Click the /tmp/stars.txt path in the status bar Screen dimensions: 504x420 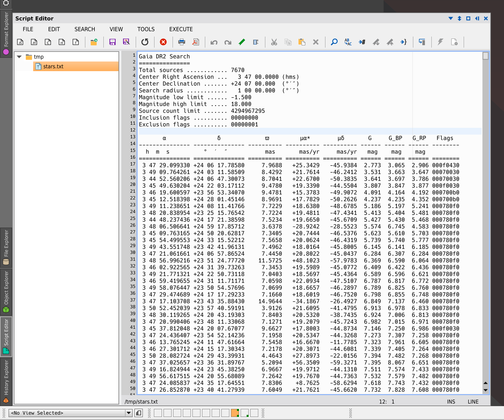click(141, 402)
